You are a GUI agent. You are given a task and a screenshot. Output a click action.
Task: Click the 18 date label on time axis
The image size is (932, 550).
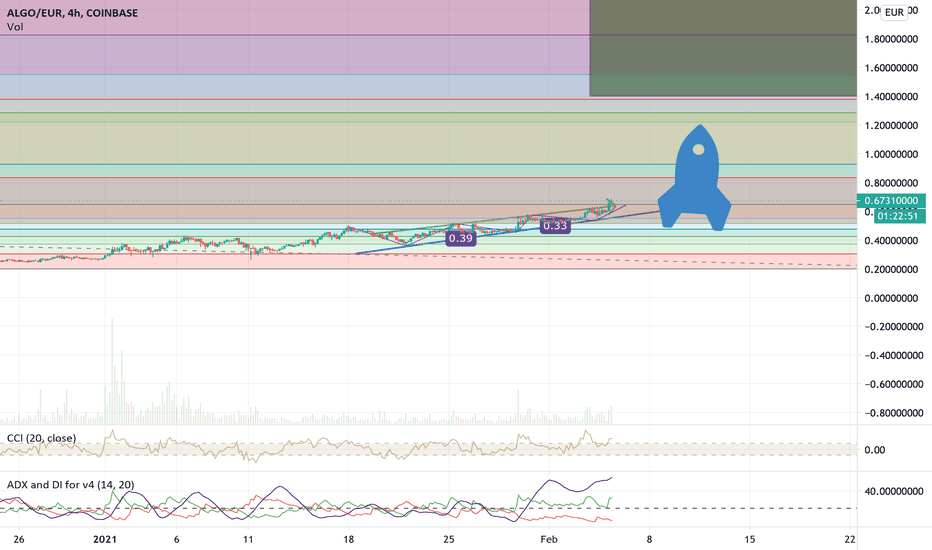348,539
